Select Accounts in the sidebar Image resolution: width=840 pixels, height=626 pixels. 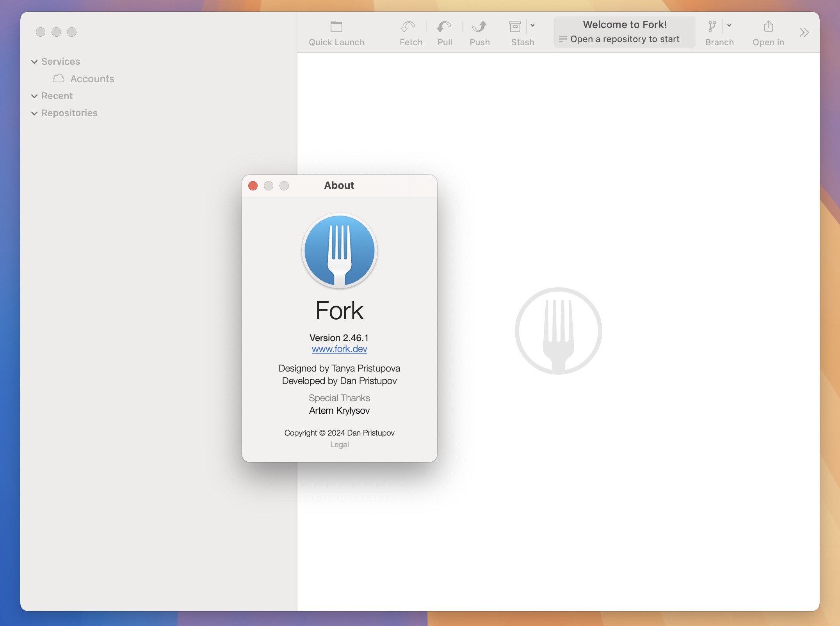92,79
